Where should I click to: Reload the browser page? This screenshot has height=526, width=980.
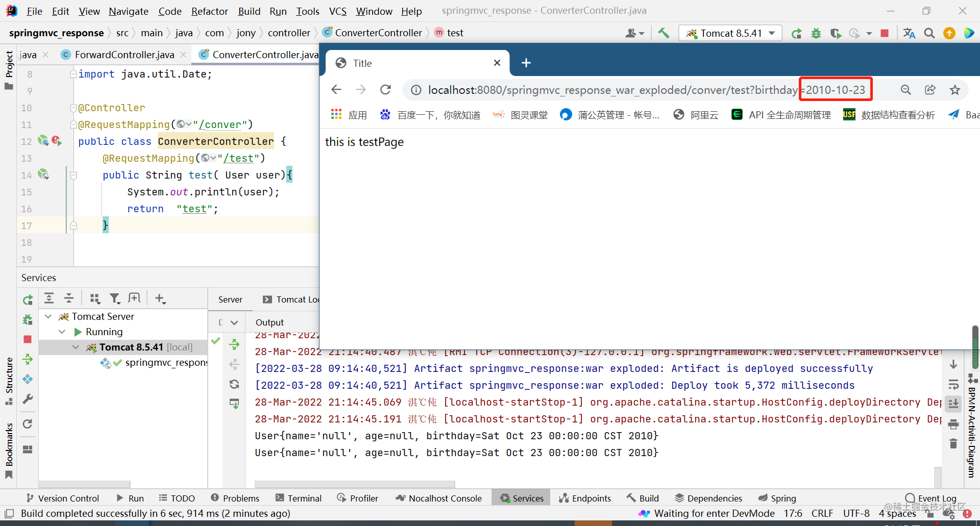386,90
